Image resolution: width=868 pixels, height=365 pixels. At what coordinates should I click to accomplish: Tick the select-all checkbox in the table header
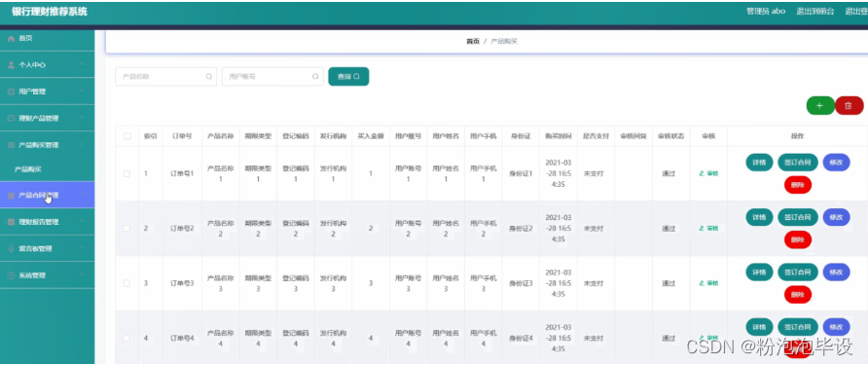pos(127,135)
